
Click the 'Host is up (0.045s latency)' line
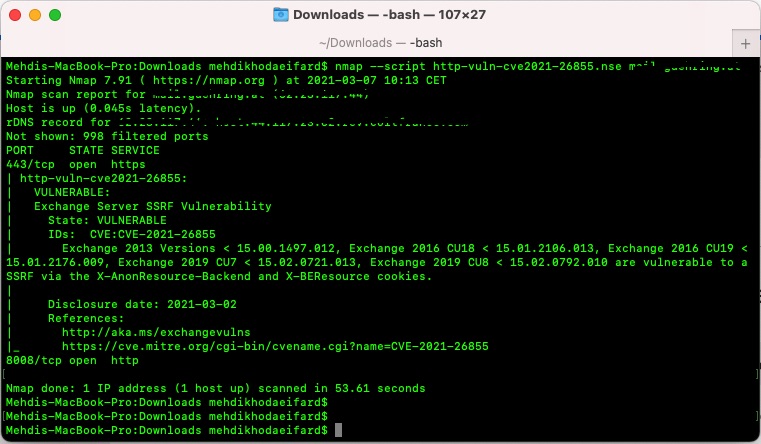(103, 108)
